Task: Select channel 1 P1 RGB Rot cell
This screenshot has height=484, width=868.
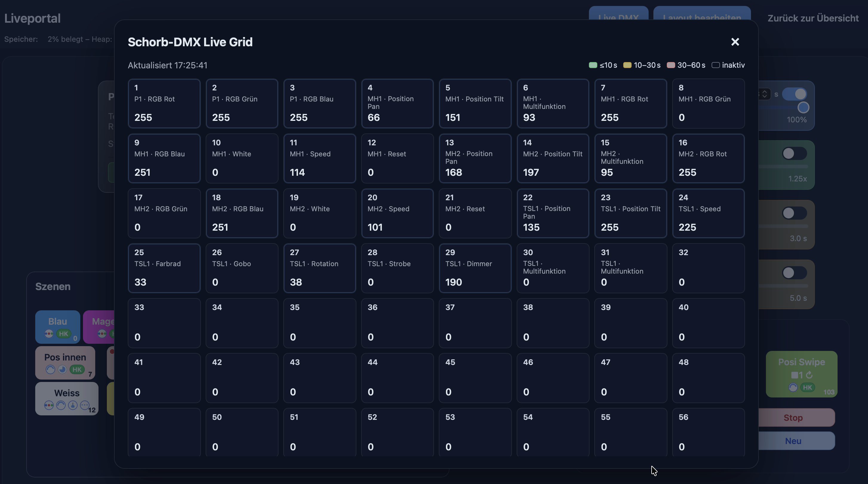Action: [164, 104]
